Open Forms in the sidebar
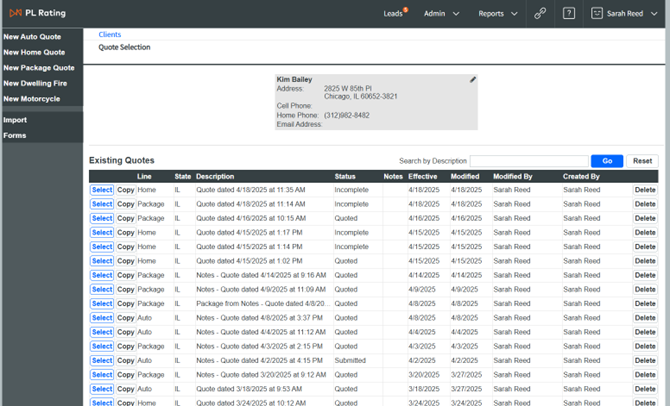 click(x=15, y=135)
